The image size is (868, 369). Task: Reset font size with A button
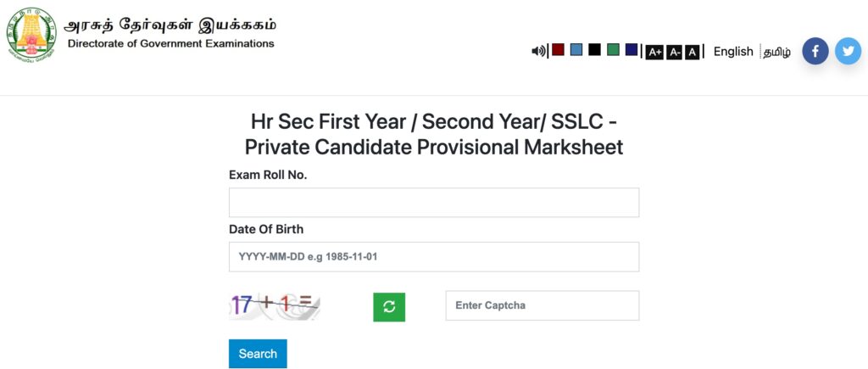click(x=692, y=52)
